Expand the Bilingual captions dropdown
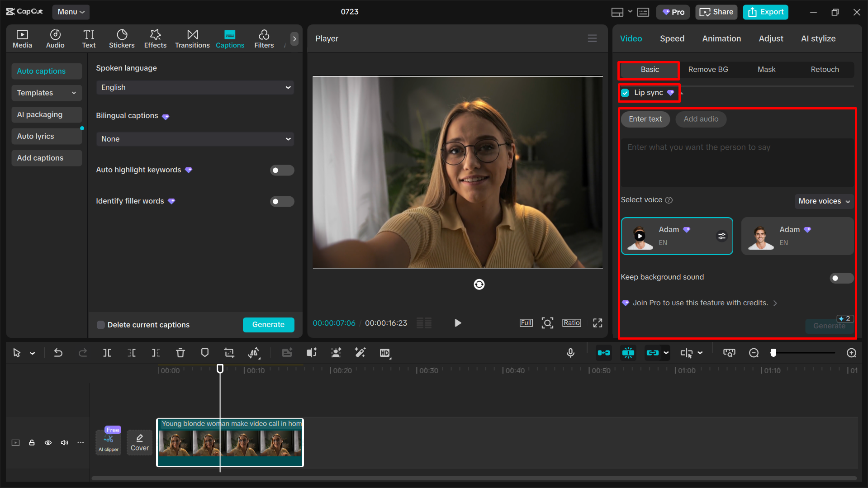Viewport: 868px width, 488px height. [194, 139]
